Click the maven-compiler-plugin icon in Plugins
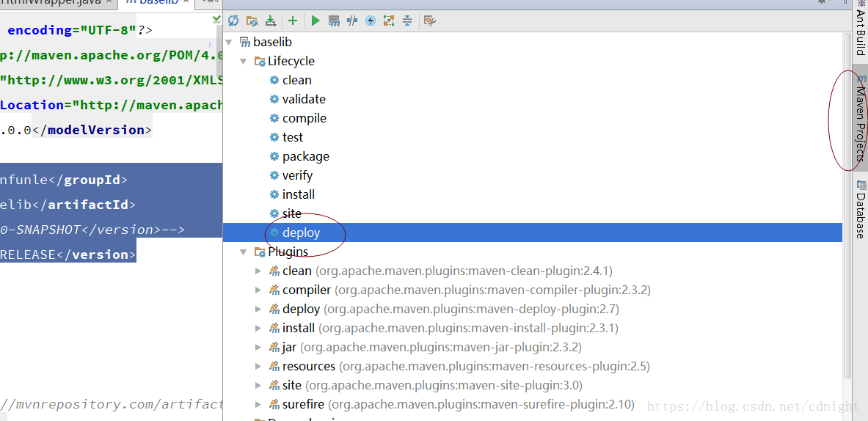Screen dimensions: 868x421 coord(274,290)
